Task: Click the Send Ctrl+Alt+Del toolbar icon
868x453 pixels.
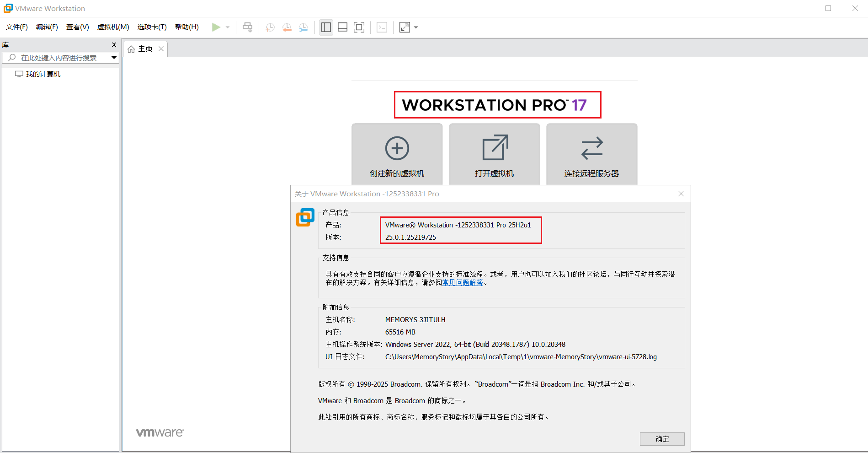Action: 247,27
